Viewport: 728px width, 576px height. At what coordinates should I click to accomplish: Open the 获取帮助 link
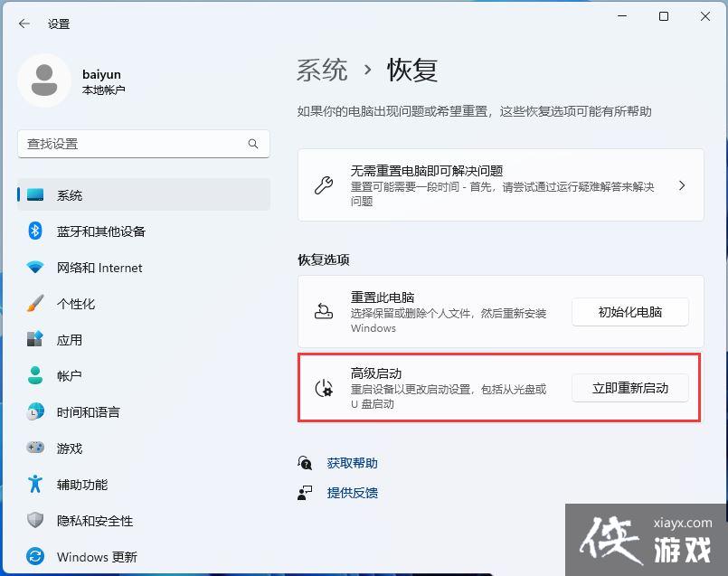[x=352, y=462]
